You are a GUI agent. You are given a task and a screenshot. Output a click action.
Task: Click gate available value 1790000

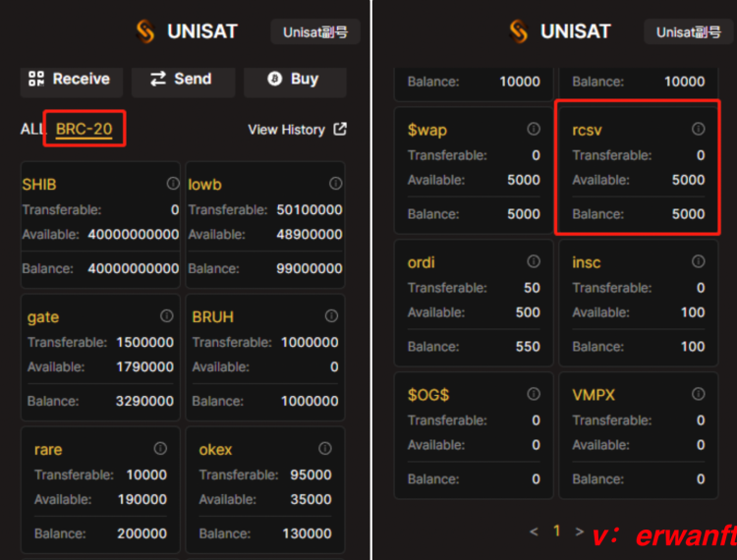[144, 366]
